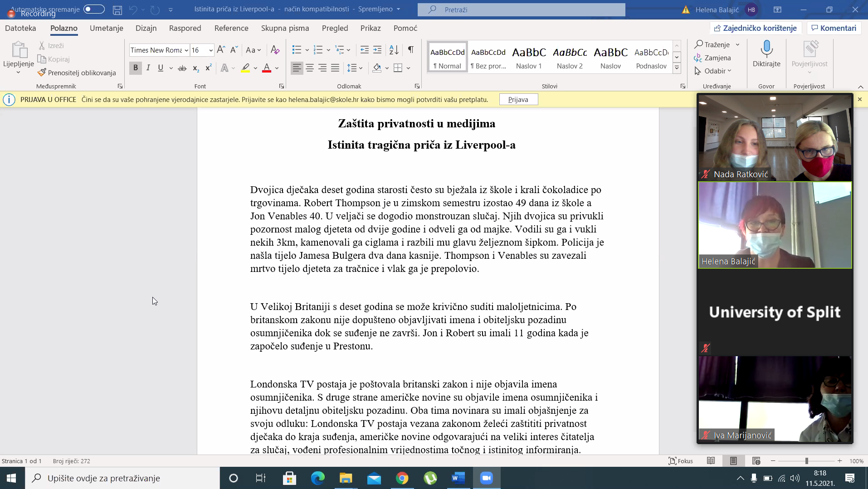Toggle subscript formatting
Image resolution: width=868 pixels, height=489 pixels.
[195, 68]
